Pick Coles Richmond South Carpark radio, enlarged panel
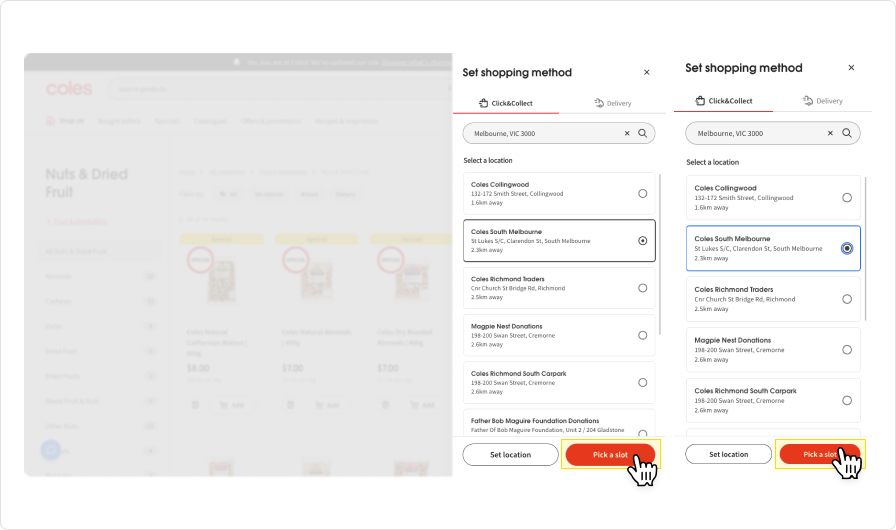The width and height of the screenshot is (896, 530). coord(847,400)
